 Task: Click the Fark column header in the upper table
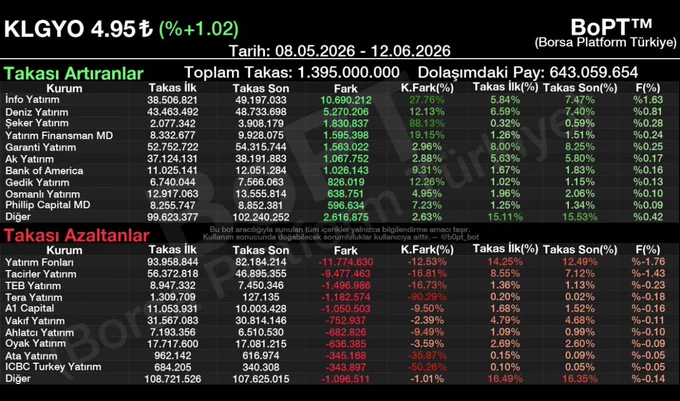[346, 88]
